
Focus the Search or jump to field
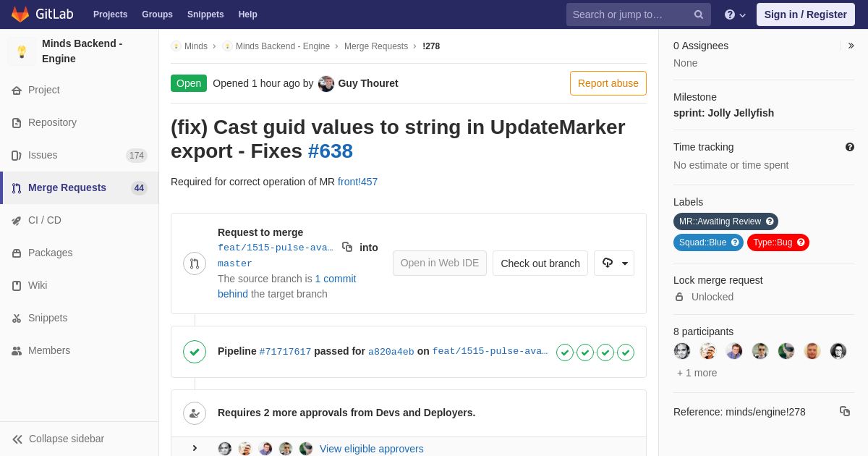[x=639, y=14]
